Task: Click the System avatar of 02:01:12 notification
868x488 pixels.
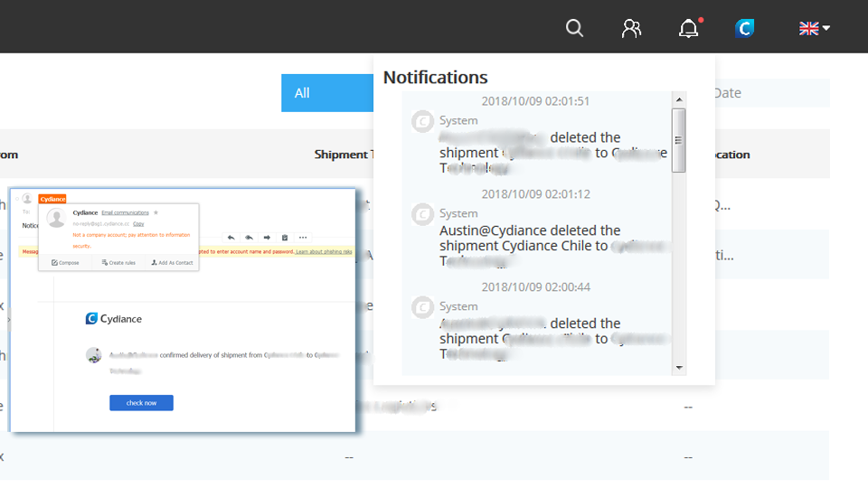Action: 422,214
